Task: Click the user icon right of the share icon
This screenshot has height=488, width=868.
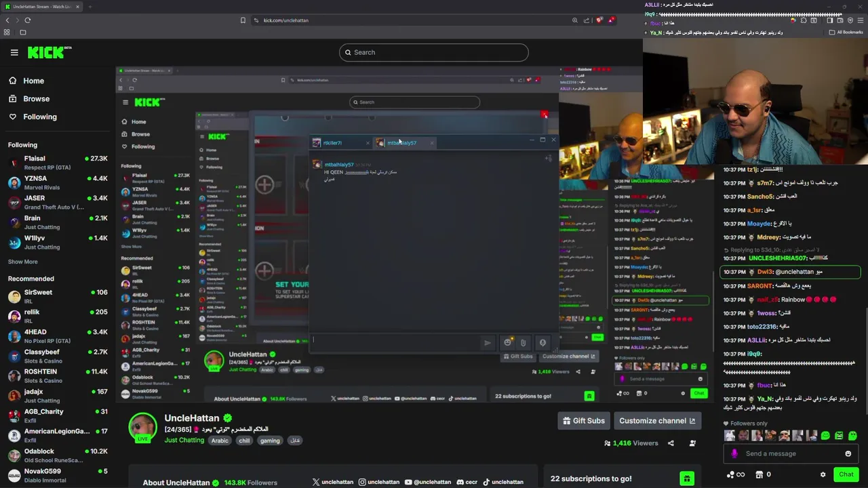Action: pos(692,443)
